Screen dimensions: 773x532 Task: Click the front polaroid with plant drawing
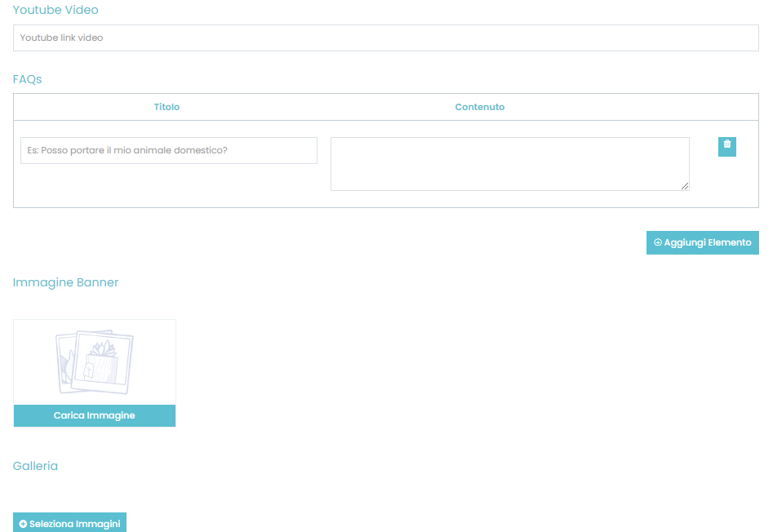point(104,360)
